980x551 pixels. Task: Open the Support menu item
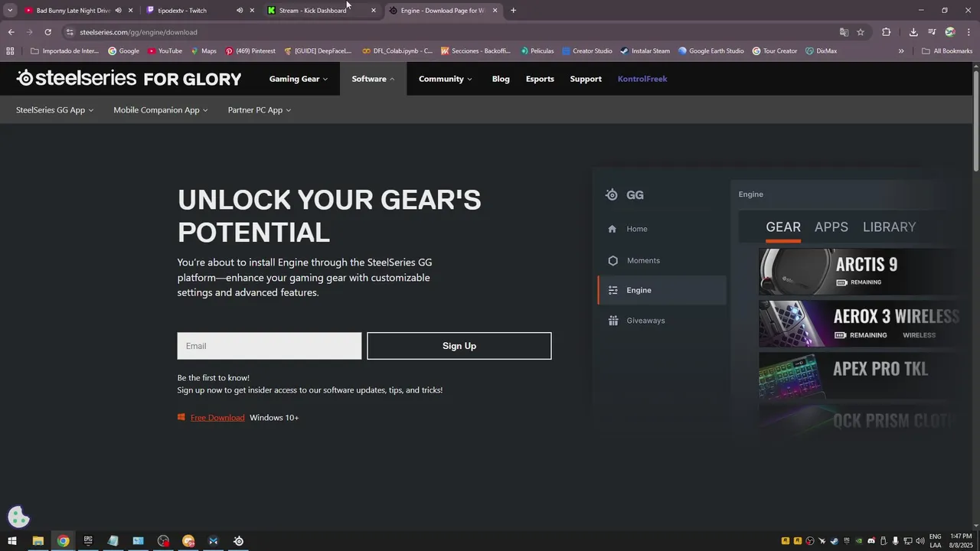[586, 79]
